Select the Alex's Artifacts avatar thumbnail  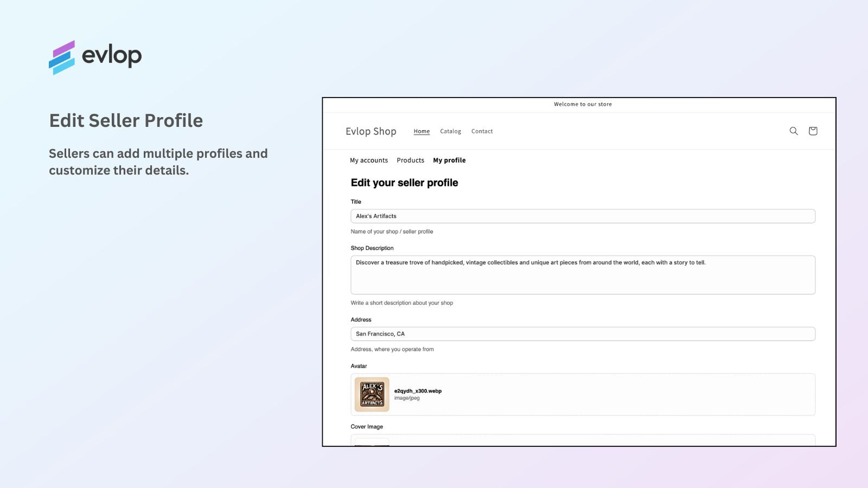click(x=372, y=394)
